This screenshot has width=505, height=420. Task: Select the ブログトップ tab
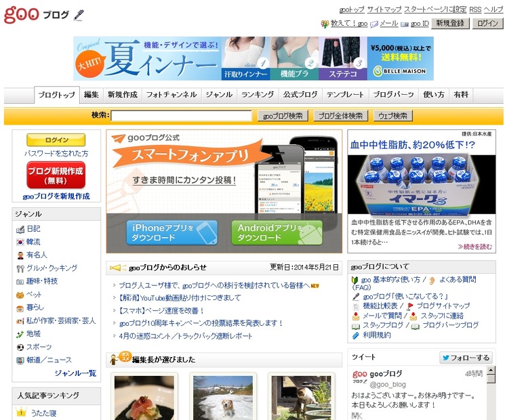tap(57, 96)
